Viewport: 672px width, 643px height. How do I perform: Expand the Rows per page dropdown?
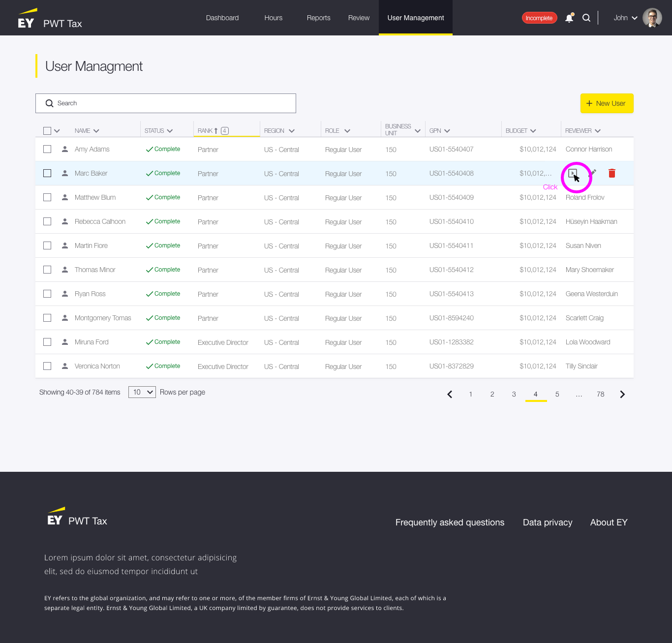coord(142,392)
